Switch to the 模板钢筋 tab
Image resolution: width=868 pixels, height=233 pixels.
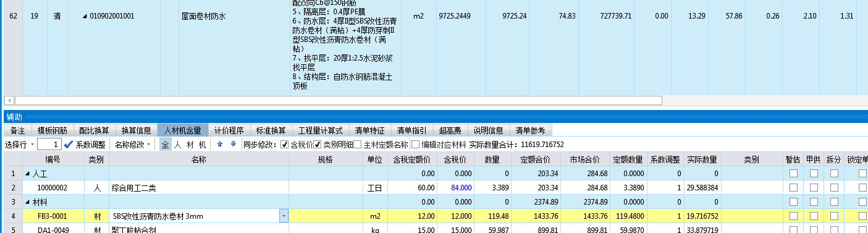(53, 130)
